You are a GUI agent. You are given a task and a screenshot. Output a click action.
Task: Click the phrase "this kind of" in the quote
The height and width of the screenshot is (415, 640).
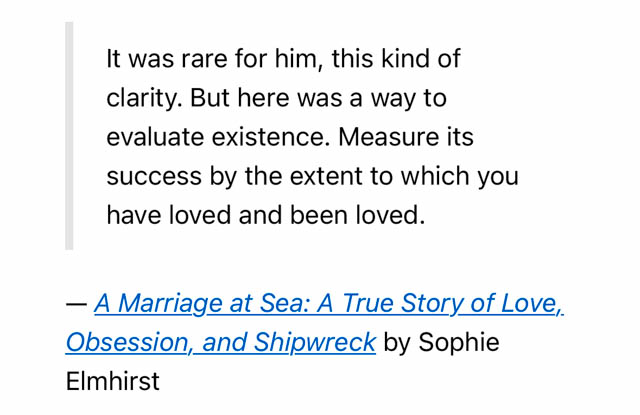[394, 58]
